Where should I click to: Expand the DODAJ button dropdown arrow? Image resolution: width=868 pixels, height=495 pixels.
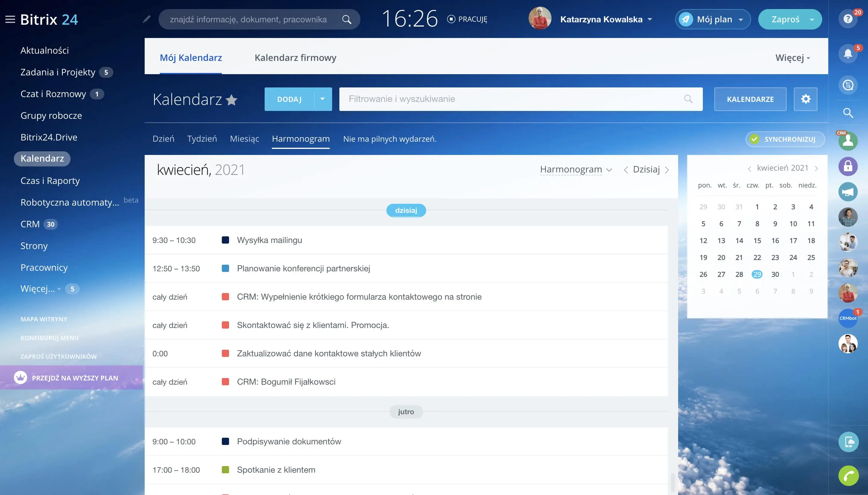click(322, 99)
